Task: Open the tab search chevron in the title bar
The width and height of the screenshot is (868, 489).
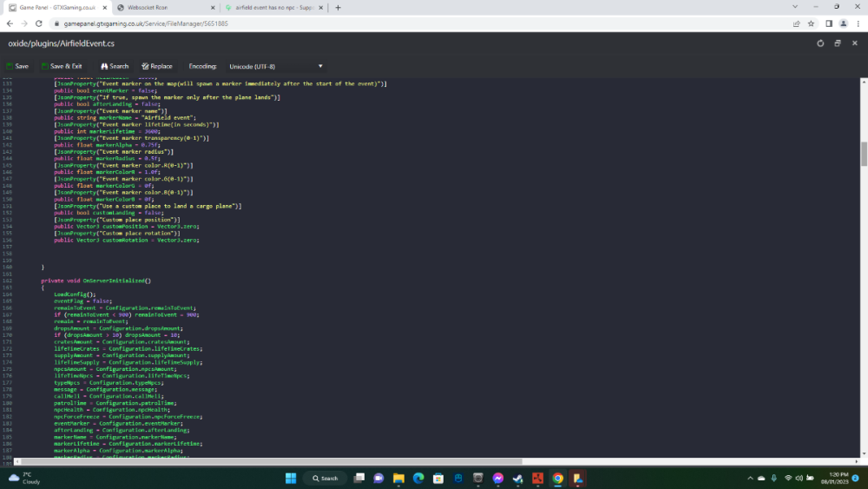Action: coord(795,7)
